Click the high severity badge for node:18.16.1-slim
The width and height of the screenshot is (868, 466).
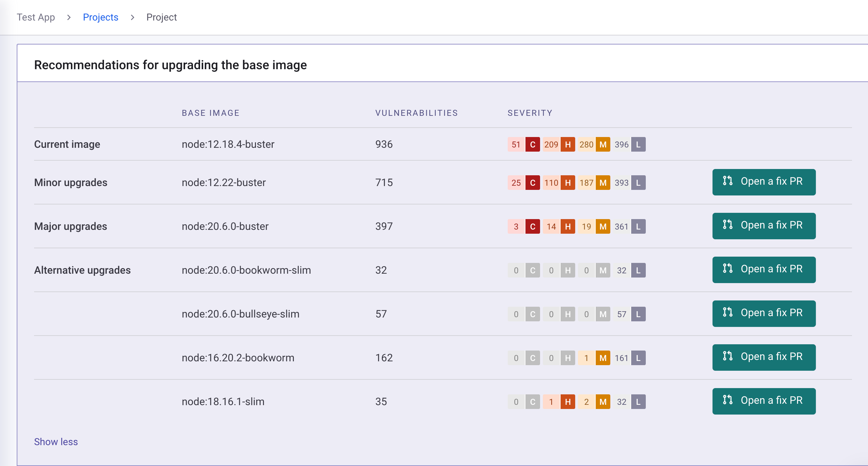568,402
